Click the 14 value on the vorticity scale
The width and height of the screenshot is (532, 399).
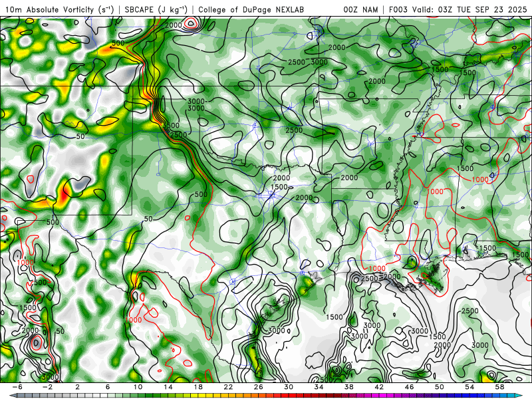point(168,387)
